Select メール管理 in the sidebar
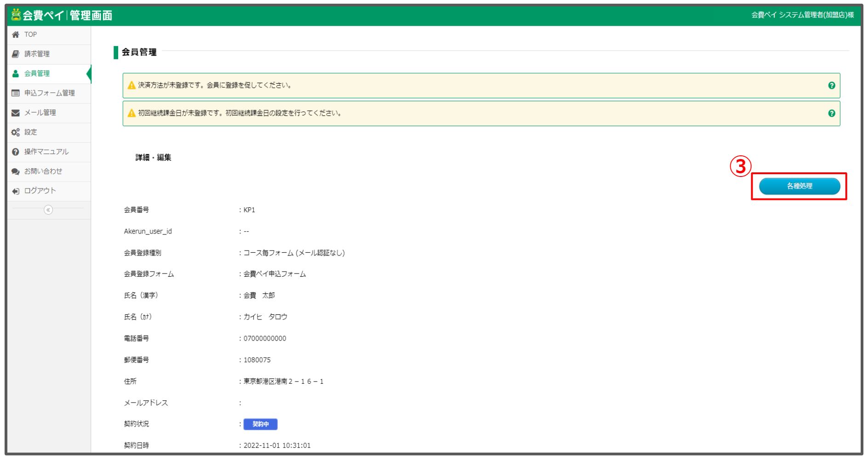This screenshot has width=868, height=461. (40, 113)
